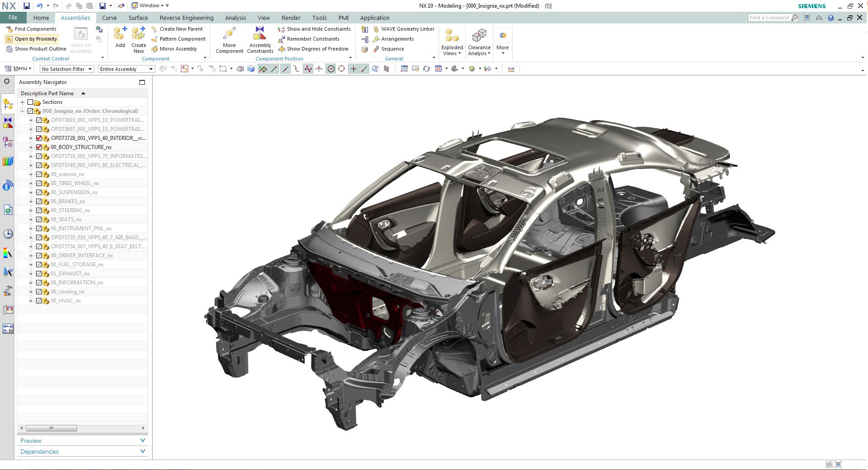This screenshot has width=868, height=470.
Task: Click the Save icon in title bar
Action: point(27,6)
